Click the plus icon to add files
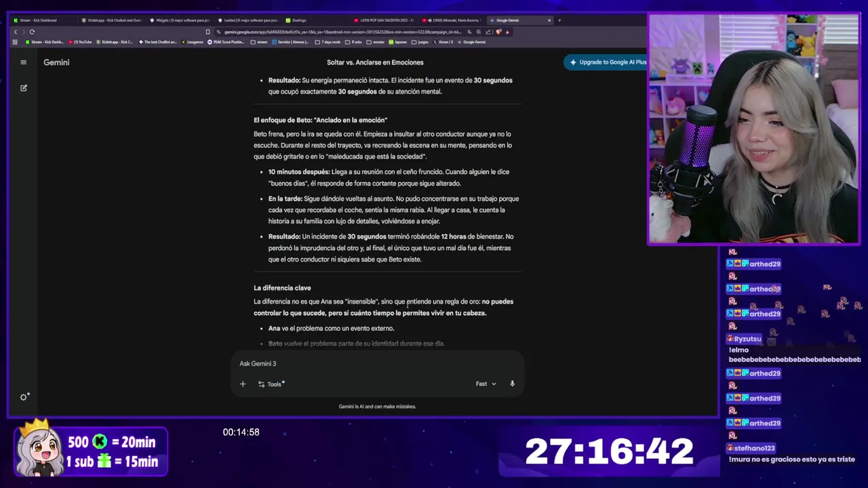 pos(243,384)
